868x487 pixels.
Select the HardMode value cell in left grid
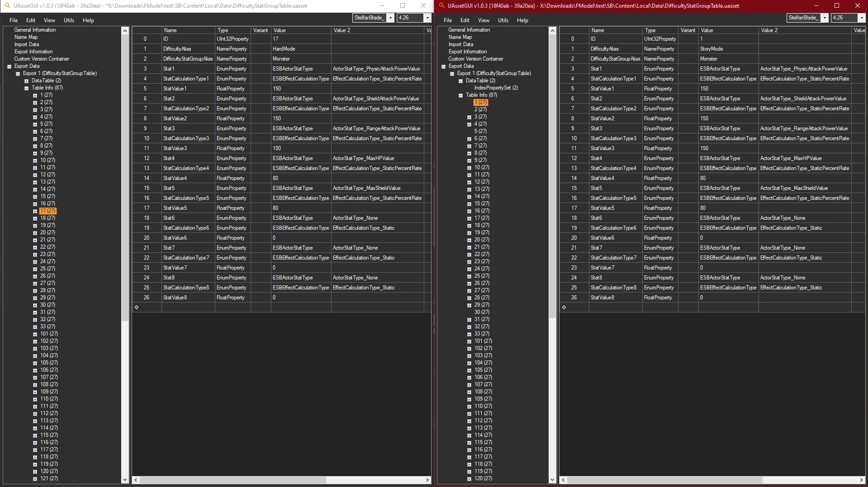click(301, 49)
